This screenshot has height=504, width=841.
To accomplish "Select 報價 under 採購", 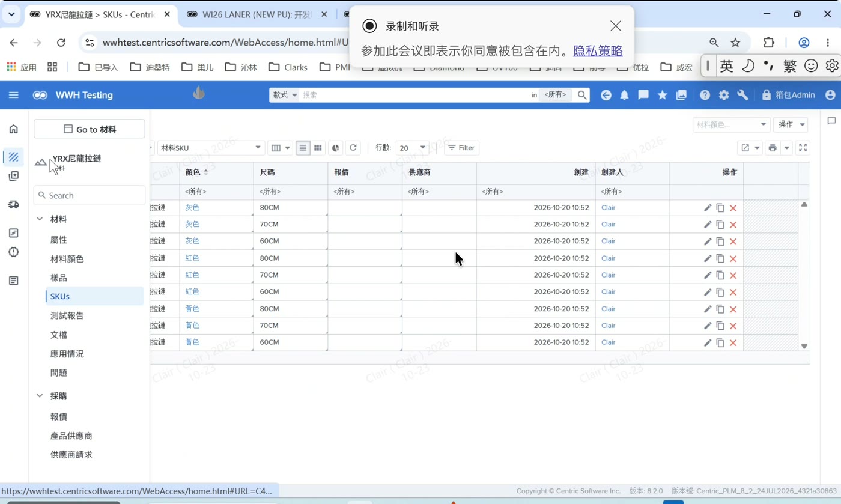I will (59, 416).
